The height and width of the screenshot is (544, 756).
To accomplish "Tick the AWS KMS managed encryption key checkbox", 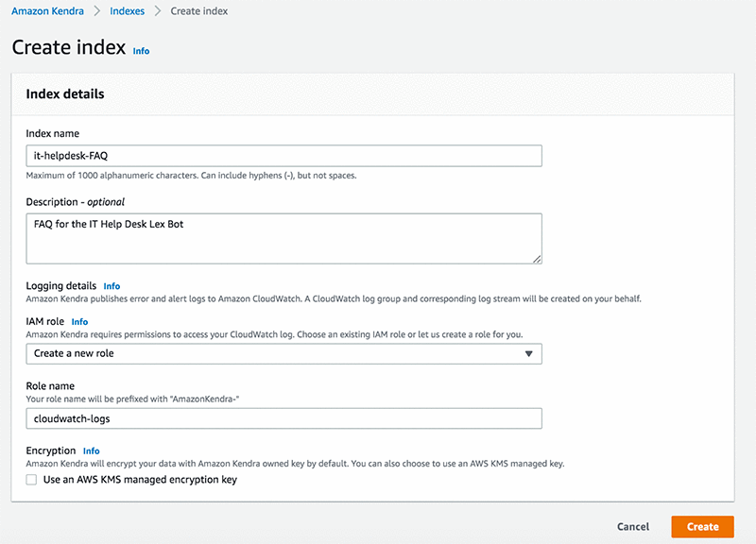I will [x=31, y=480].
